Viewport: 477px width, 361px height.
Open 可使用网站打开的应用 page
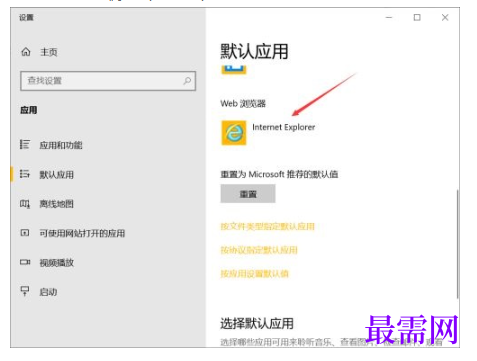coord(82,233)
